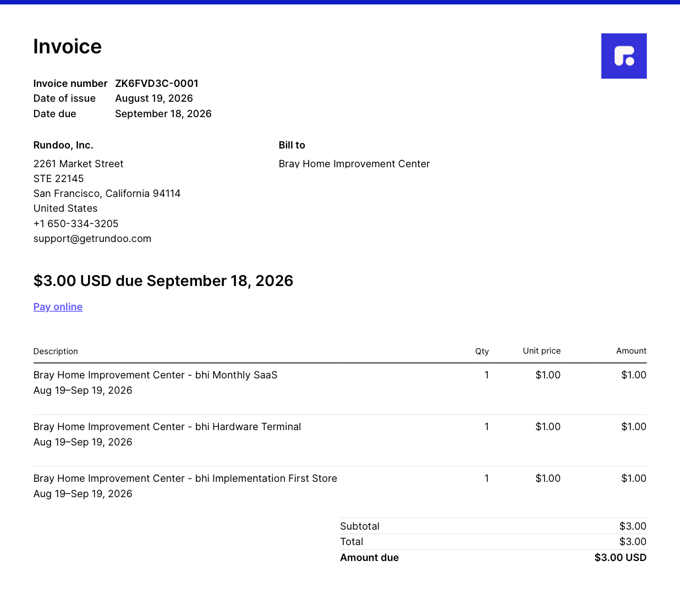Click the $3.00 USD due September 18, 2026 heading

point(163,281)
